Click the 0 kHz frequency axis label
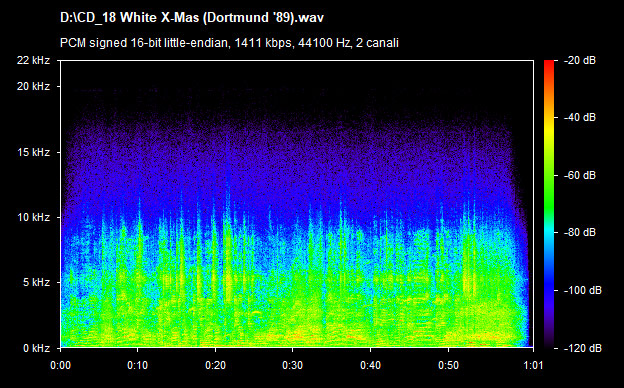This screenshot has width=624, height=388. pos(37,348)
